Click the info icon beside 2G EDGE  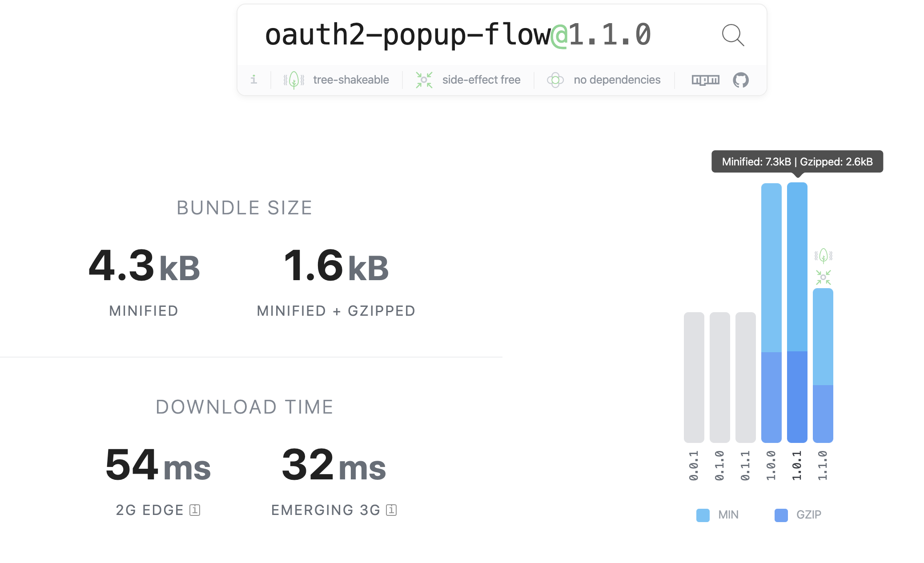pyautogui.click(x=195, y=510)
